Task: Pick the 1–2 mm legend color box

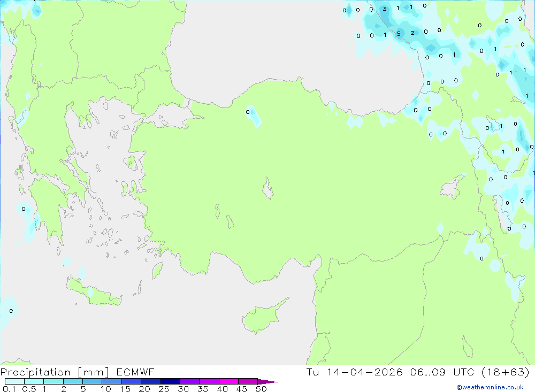Action: coord(53,381)
